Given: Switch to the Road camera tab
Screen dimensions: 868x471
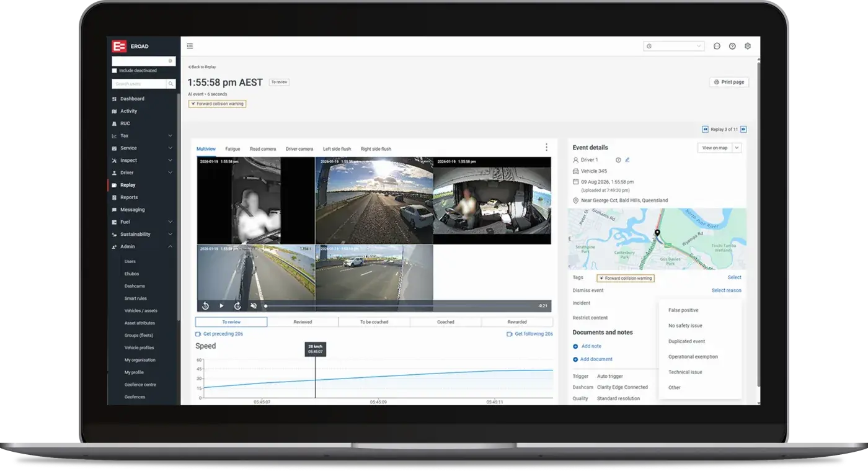Looking at the screenshot, I should [x=263, y=149].
